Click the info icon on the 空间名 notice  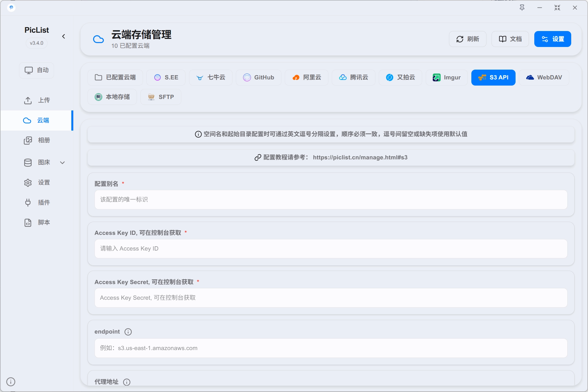pyautogui.click(x=198, y=134)
